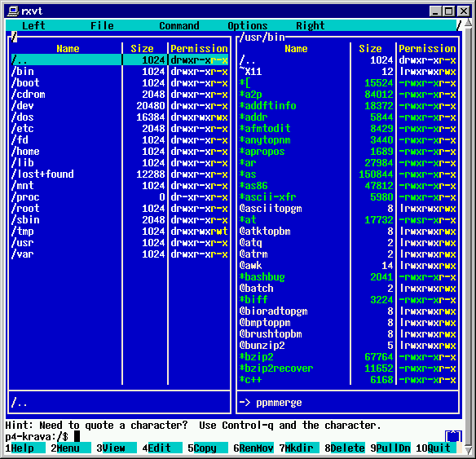Select the /lost+found directory
The width and height of the screenshot is (476, 459).
120,174
